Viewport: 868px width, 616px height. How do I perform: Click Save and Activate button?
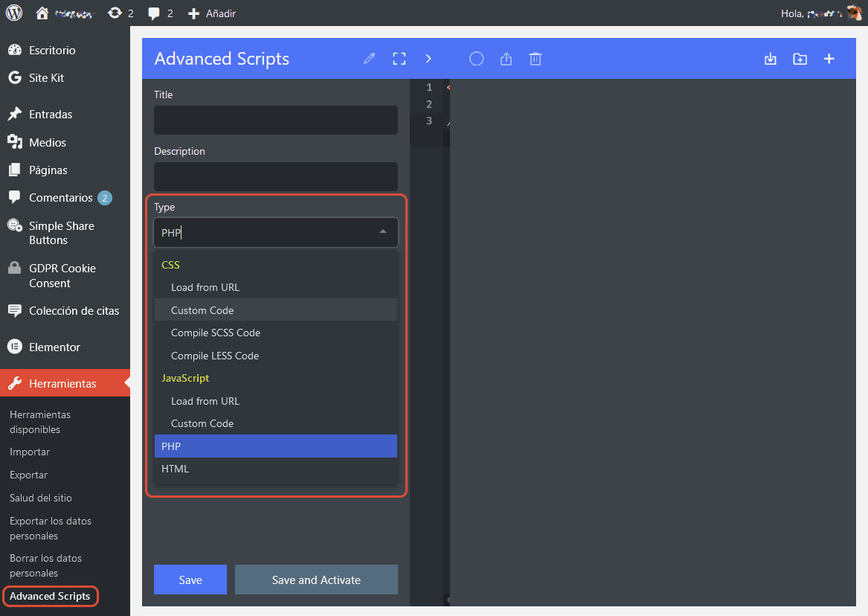[316, 580]
